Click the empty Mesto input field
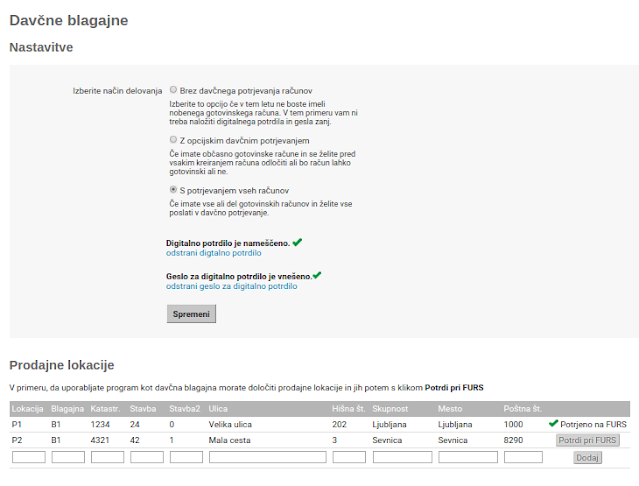The height and width of the screenshot is (486, 639). (466, 457)
